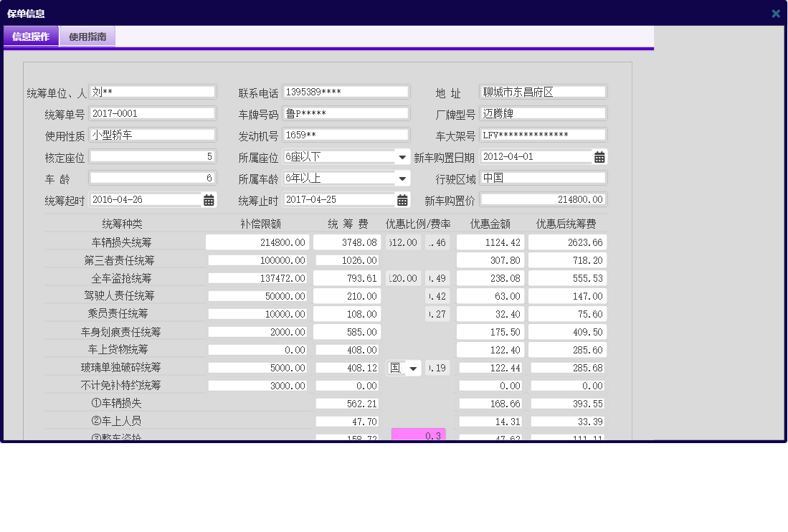Click the dropdown arrow beside 所属座位
Screen dimensions: 788x532
(403, 156)
